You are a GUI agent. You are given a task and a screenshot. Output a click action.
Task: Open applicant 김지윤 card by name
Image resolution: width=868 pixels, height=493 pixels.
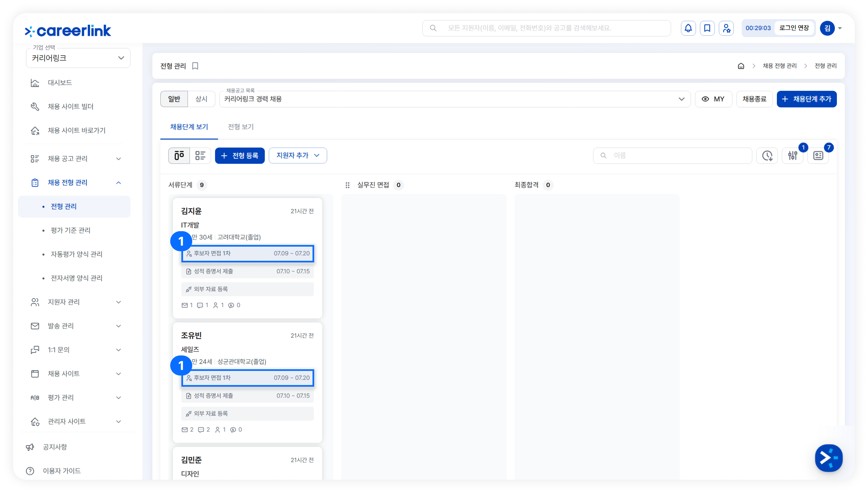click(191, 211)
